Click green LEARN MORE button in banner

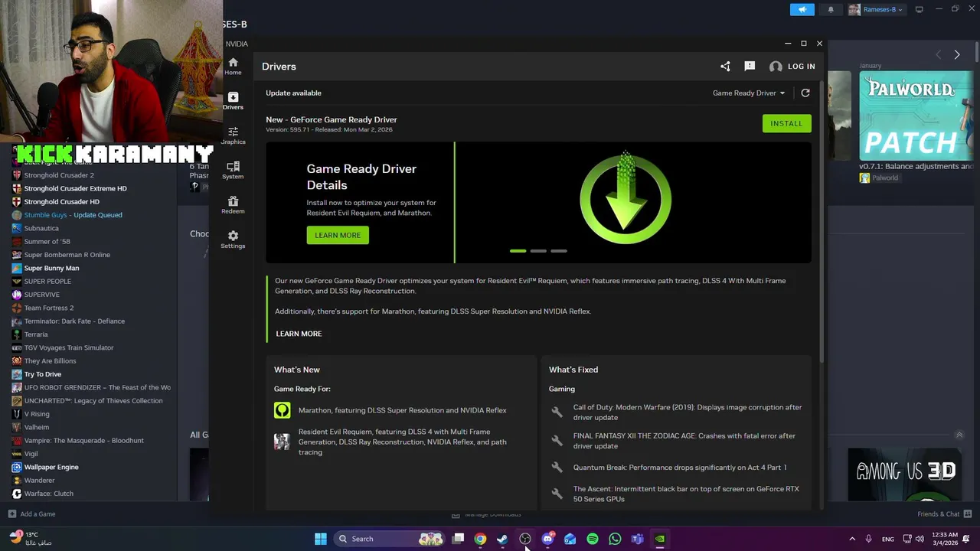click(x=338, y=235)
